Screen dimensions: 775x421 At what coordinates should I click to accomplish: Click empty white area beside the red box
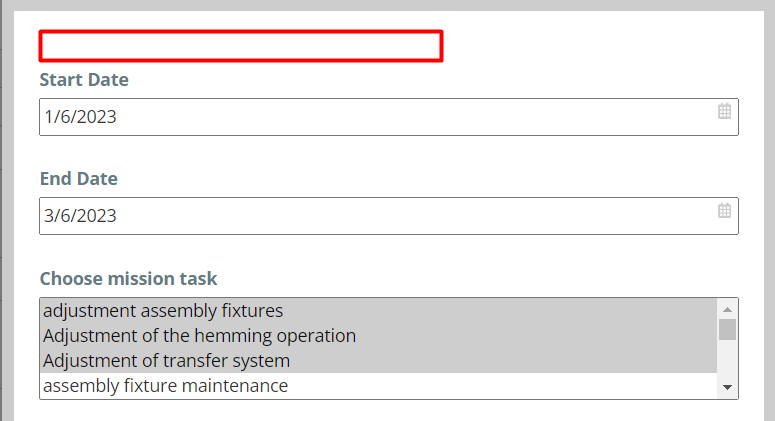(593, 46)
